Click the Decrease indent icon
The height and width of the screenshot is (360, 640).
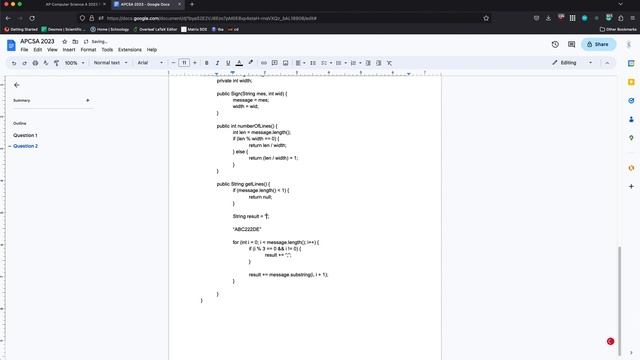[368, 63]
